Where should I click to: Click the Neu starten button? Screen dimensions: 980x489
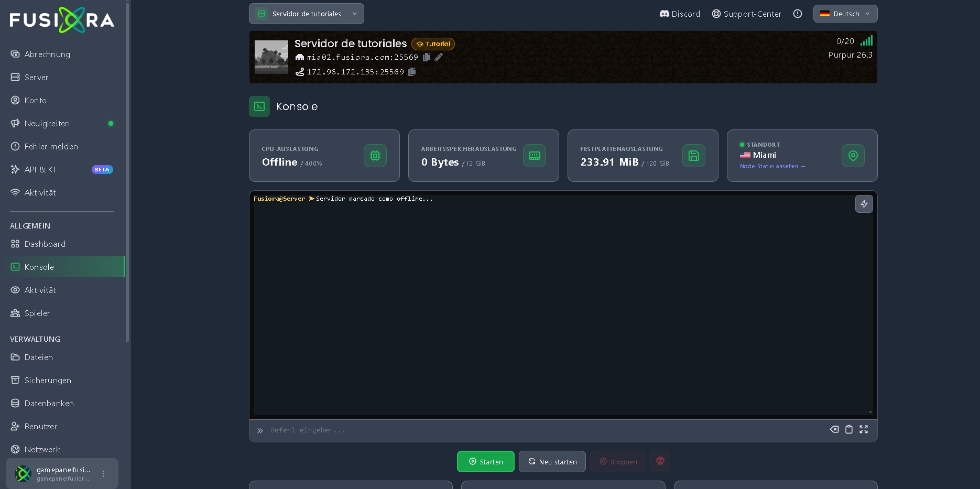(x=552, y=461)
